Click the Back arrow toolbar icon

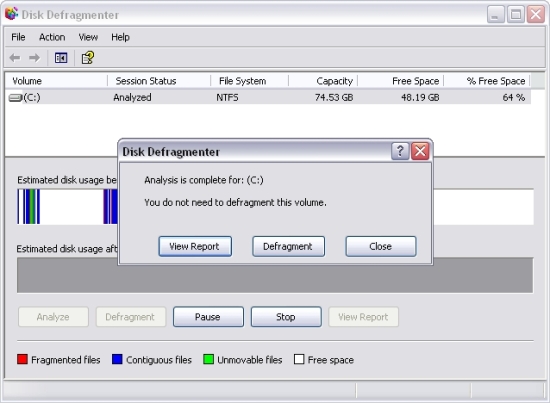(x=15, y=58)
